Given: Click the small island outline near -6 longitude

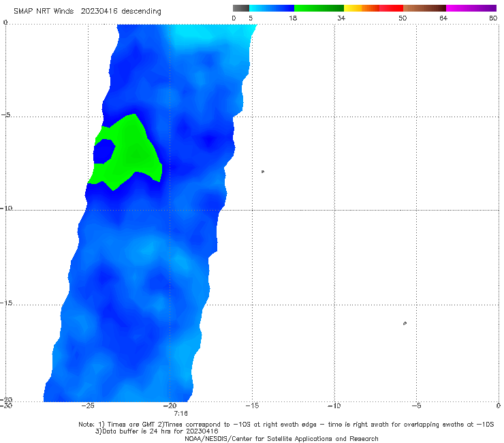Looking at the screenshot, I should [405, 323].
